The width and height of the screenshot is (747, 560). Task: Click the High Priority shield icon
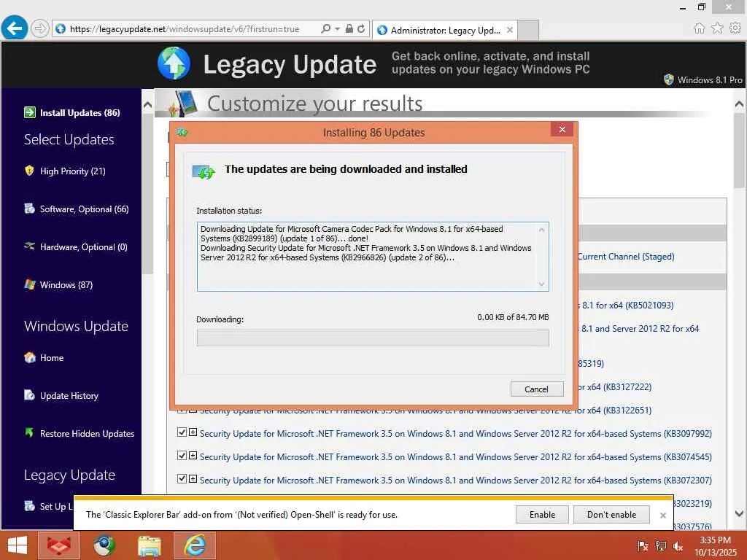29,171
